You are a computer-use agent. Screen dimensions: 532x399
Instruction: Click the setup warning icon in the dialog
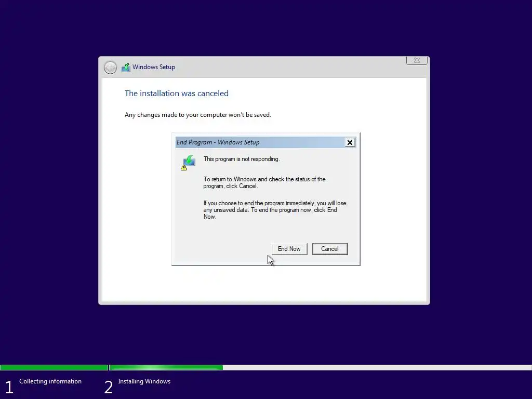(188, 163)
